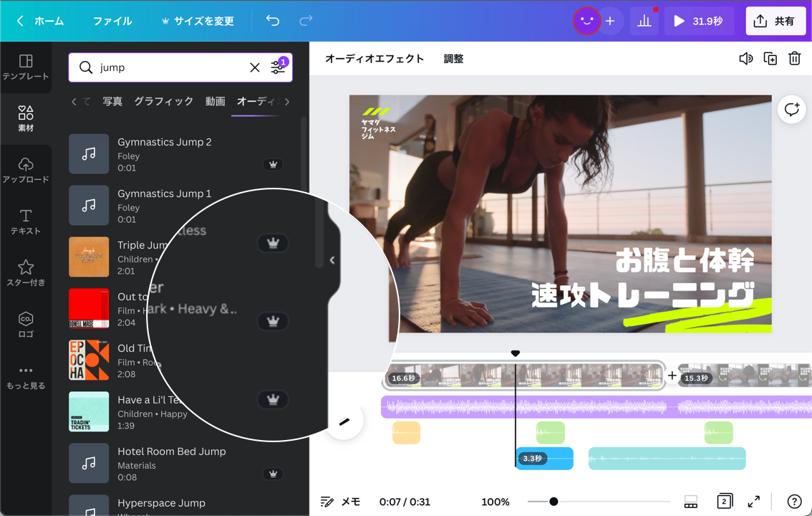812x516 pixels.
Task: Add a page between clips with the plus button
Action: click(672, 375)
